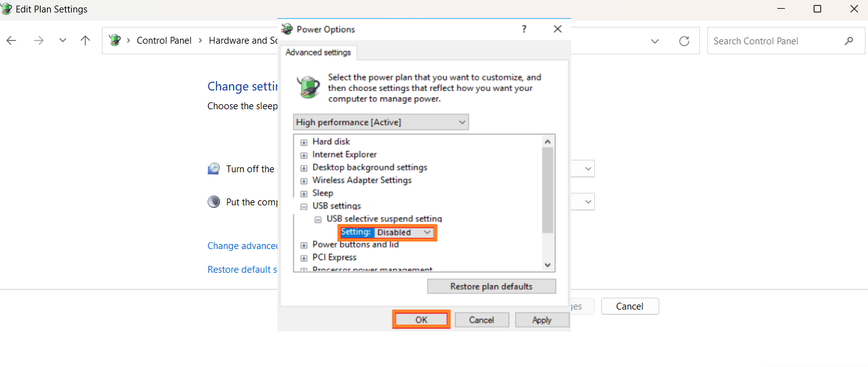This screenshot has height=367, width=868.
Task: Expand the PCI Express node
Action: (x=304, y=258)
